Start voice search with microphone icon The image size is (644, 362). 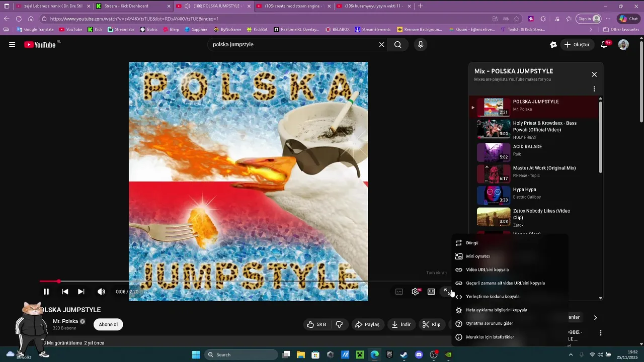point(421,45)
